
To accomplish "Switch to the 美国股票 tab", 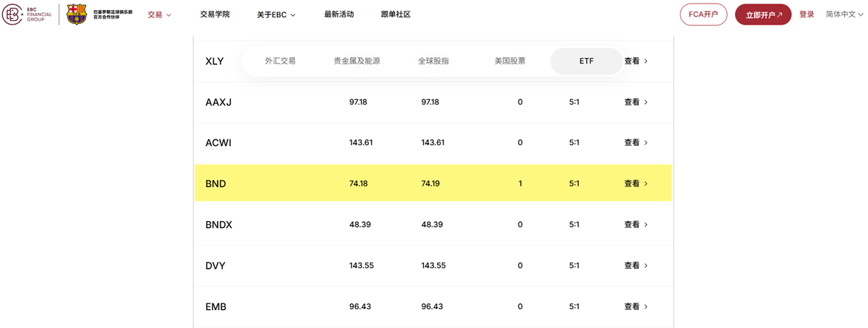I will click(x=510, y=61).
